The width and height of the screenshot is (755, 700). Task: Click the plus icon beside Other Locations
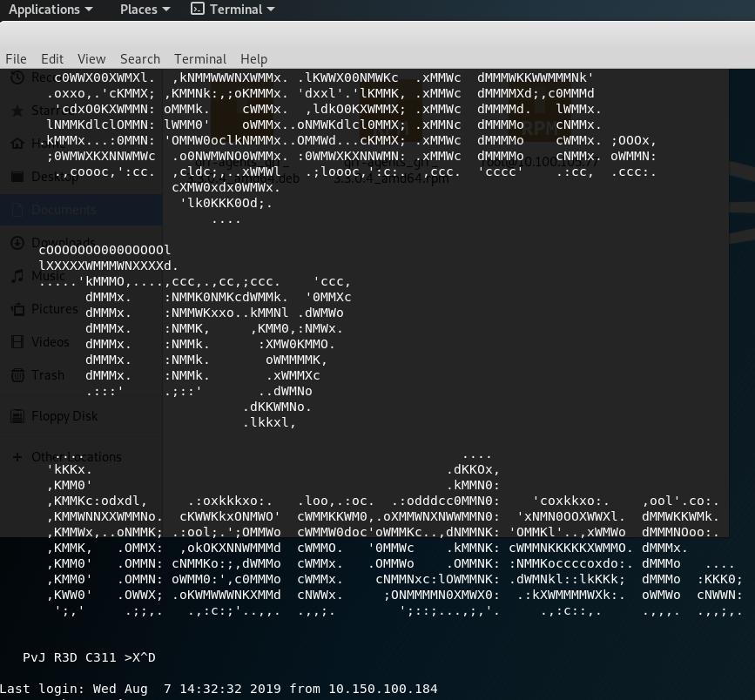[x=17, y=457]
